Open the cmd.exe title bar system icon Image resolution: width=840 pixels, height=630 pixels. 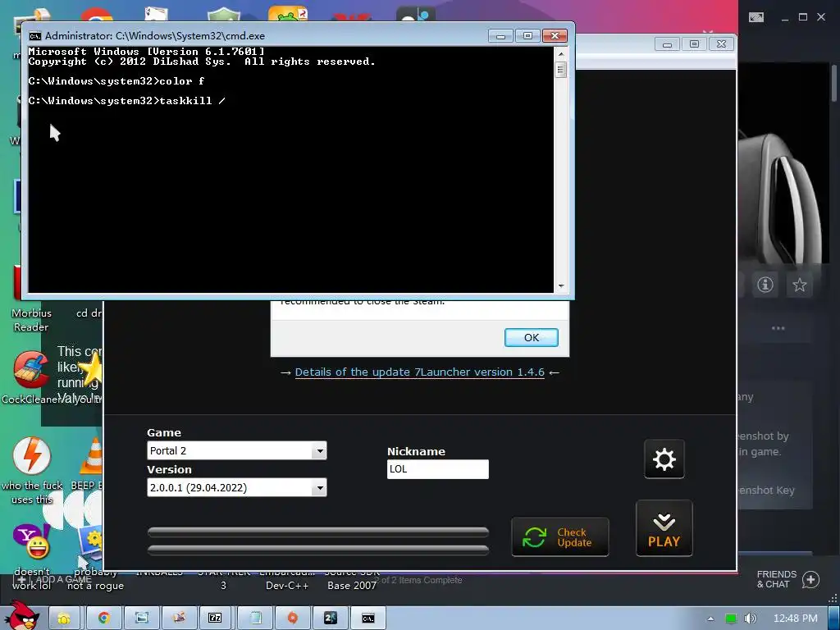34,36
